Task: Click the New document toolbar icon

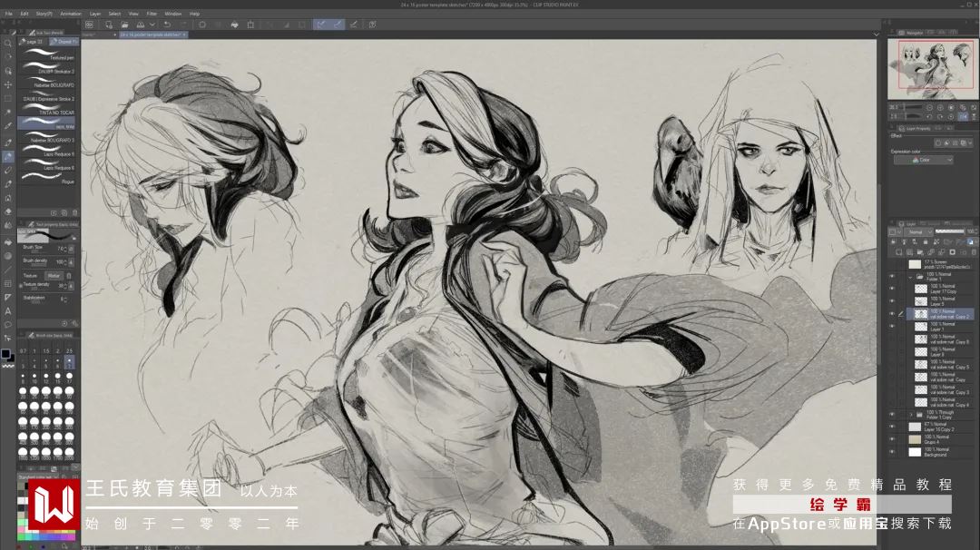Action: (109, 25)
